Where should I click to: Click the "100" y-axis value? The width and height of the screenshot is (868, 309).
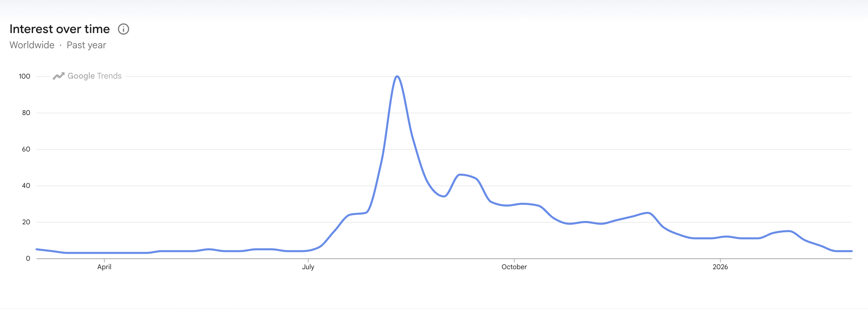tap(25, 77)
